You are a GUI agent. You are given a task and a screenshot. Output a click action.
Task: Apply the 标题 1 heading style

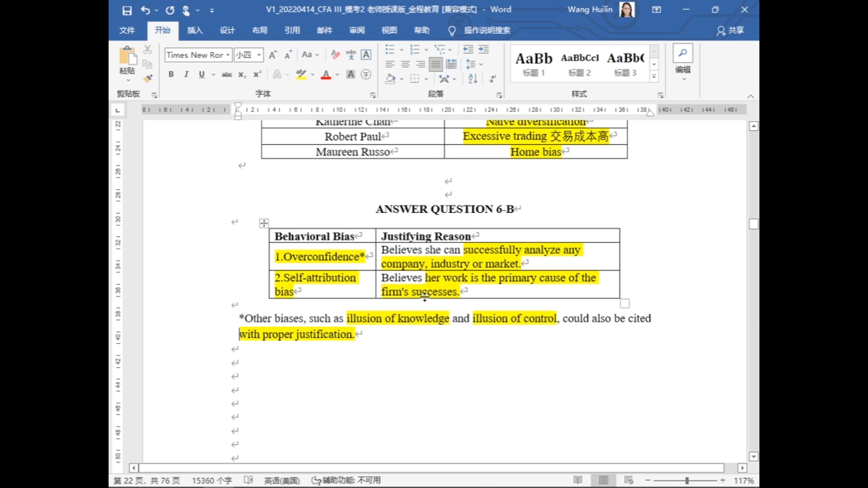tap(533, 64)
